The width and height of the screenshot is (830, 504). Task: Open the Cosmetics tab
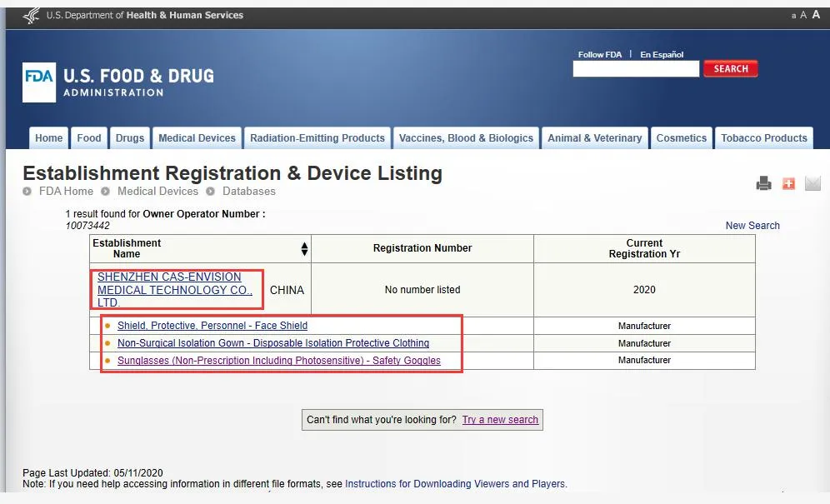682,137
